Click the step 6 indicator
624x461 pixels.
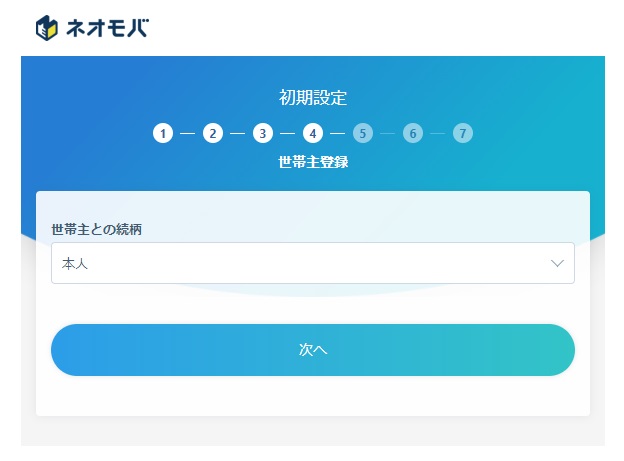coord(413,133)
